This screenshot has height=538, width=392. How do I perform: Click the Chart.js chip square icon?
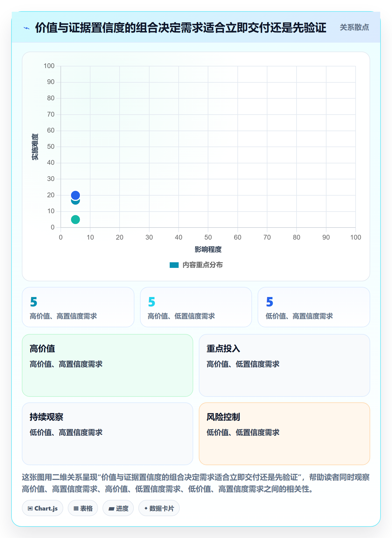pyautogui.click(x=30, y=509)
